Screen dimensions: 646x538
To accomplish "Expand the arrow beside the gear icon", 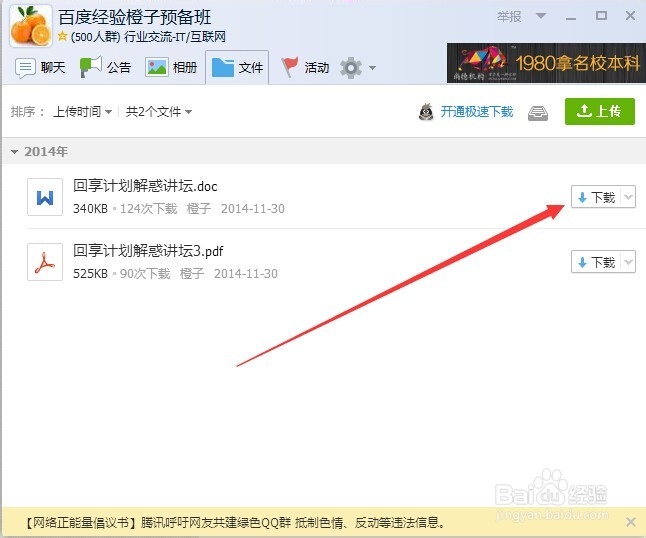I will [372, 68].
